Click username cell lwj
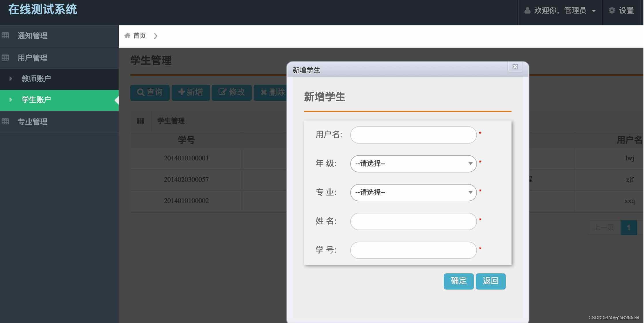Image resolution: width=644 pixels, height=323 pixels. tap(630, 158)
